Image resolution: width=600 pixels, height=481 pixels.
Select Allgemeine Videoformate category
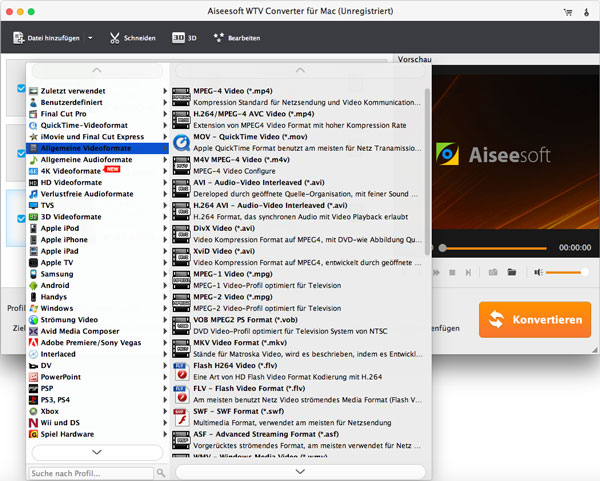(98, 148)
